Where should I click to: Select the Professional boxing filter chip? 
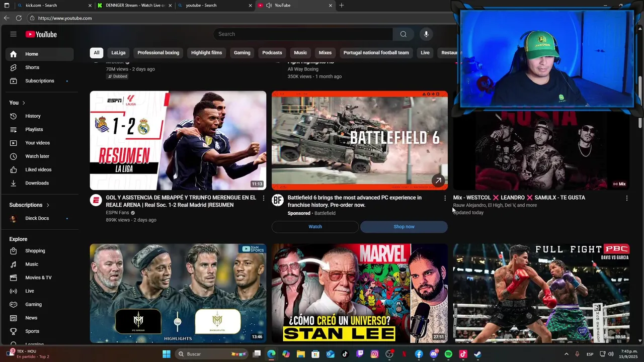(x=158, y=53)
